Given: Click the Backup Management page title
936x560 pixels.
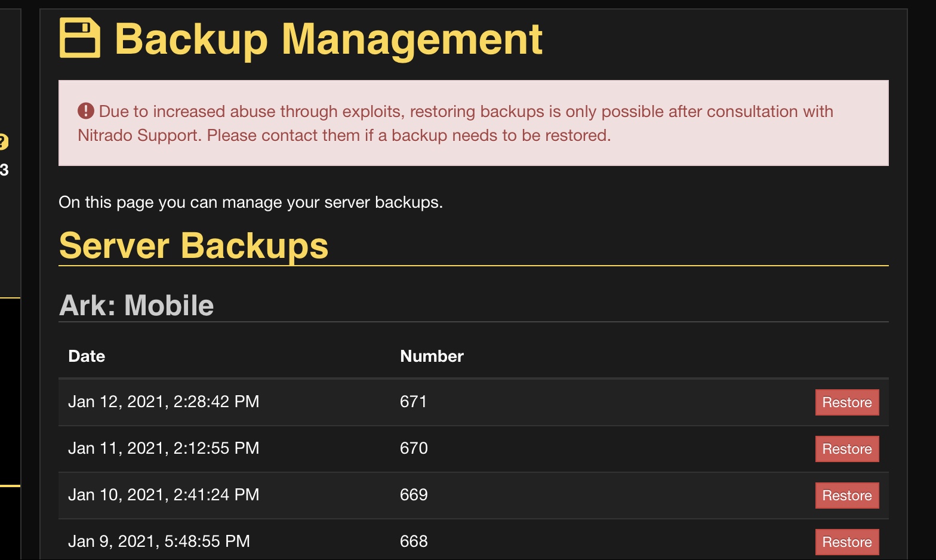Looking at the screenshot, I should point(328,39).
